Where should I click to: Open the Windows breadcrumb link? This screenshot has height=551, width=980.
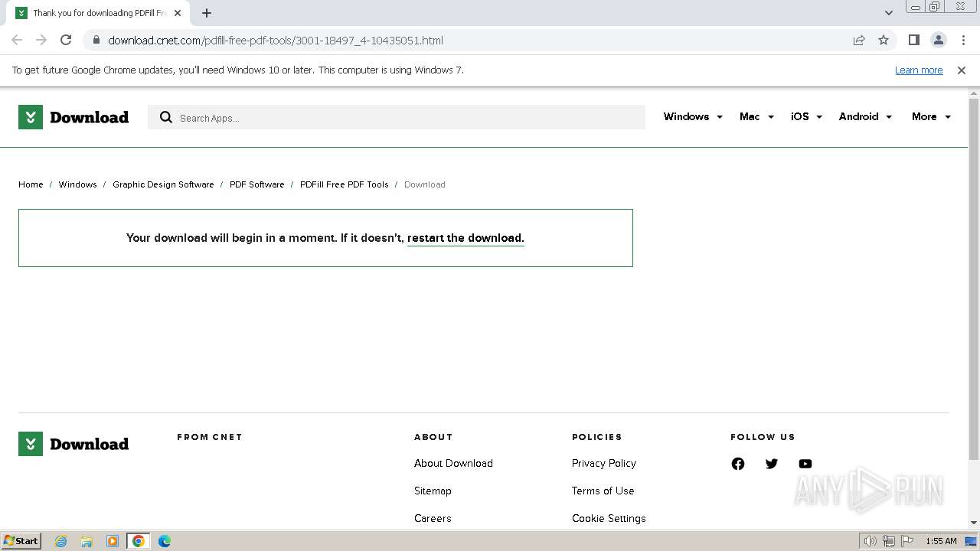coord(77,184)
